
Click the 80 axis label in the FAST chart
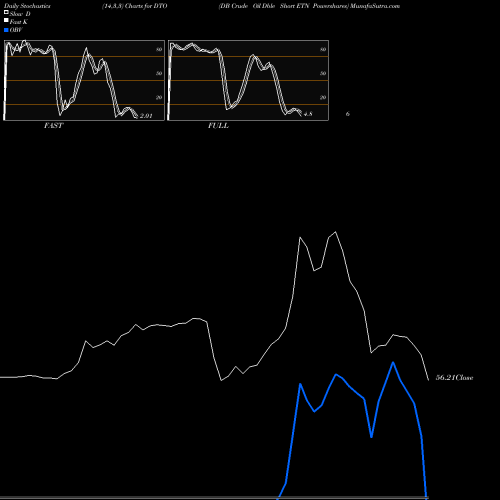tap(159, 49)
